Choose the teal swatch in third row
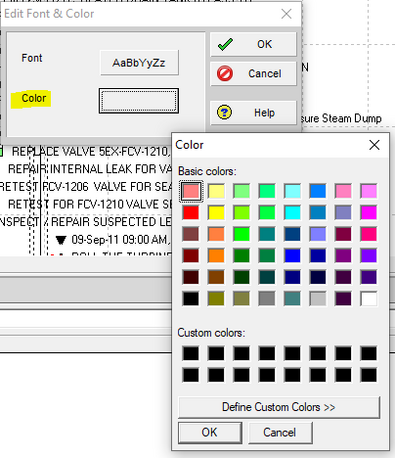The height and width of the screenshot is (458, 395). point(267,234)
